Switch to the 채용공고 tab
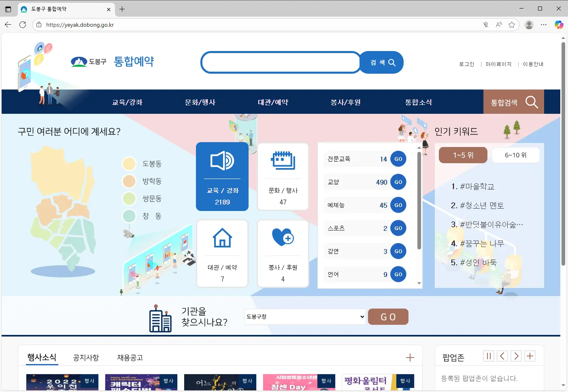568x392 pixels. click(x=129, y=358)
